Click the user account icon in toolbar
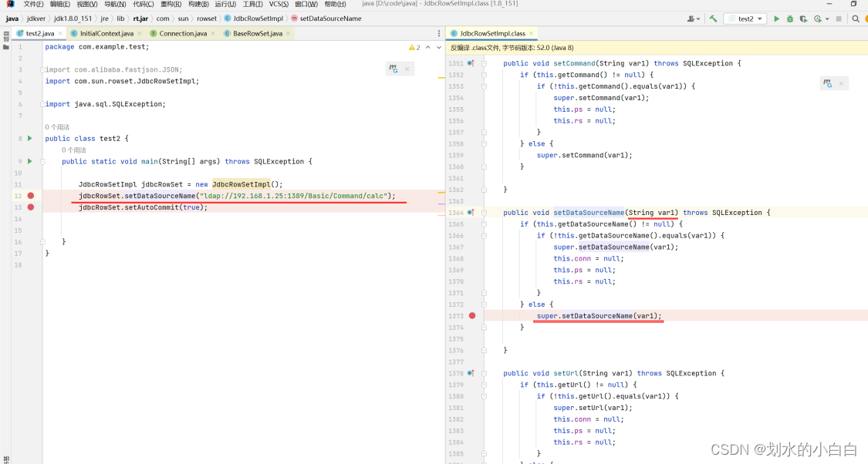This screenshot has width=868, height=464. click(691, 18)
